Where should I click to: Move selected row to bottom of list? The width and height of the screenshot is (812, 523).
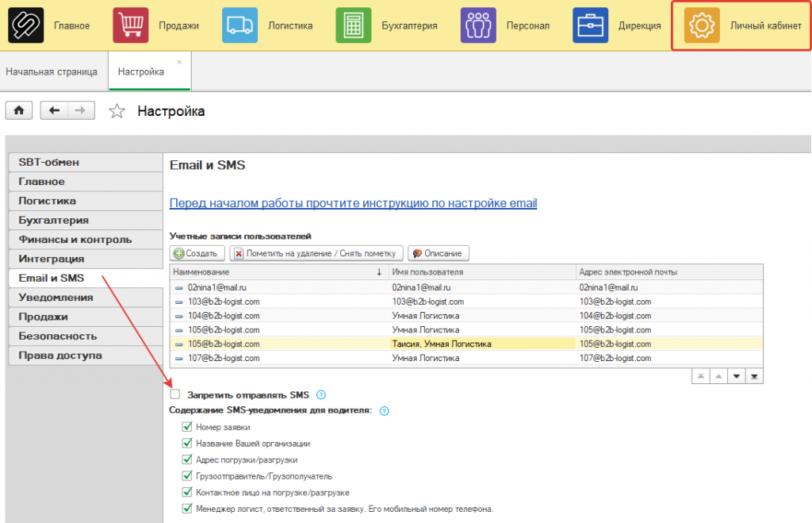pyautogui.click(x=754, y=376)
